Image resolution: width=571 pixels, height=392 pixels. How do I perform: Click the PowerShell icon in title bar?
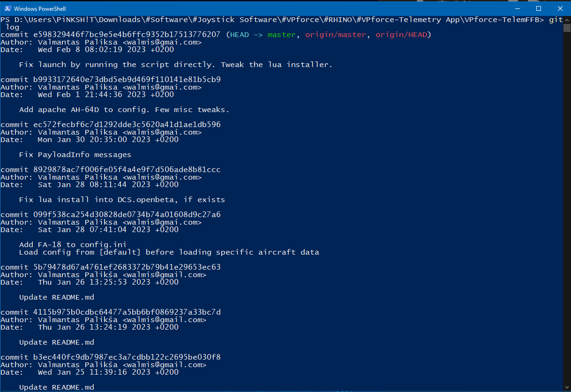pos(7,8)
